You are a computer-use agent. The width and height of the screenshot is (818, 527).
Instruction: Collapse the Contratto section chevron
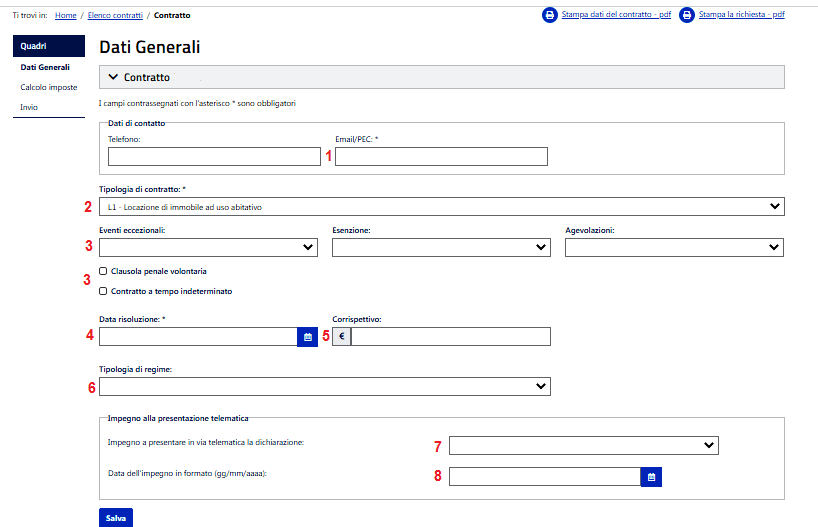tap(113, 77)
